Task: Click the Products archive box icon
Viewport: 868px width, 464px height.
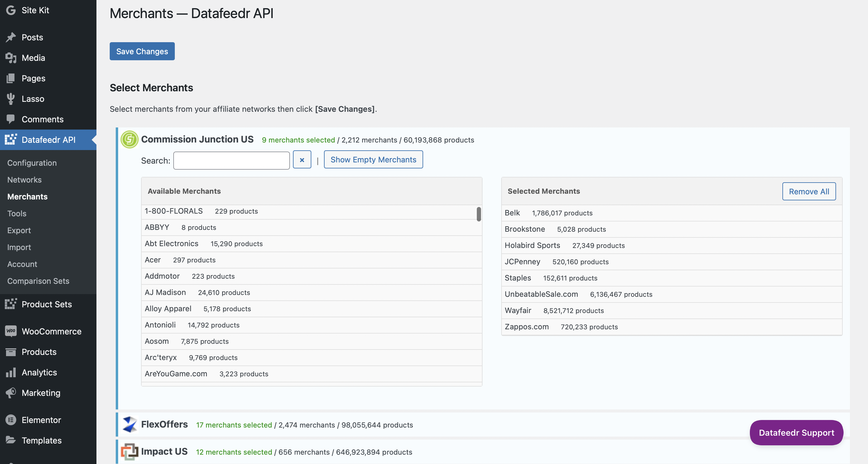Action: (x=11, y=352)
